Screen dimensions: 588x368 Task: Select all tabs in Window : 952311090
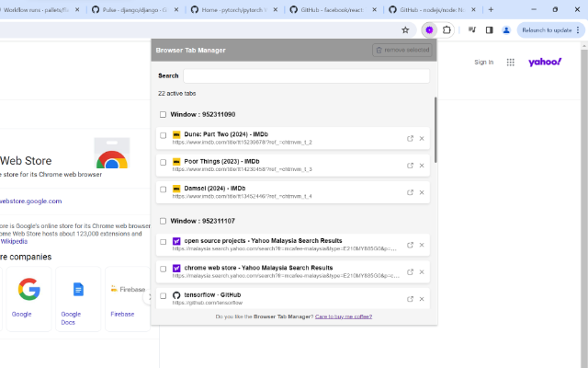163,114
